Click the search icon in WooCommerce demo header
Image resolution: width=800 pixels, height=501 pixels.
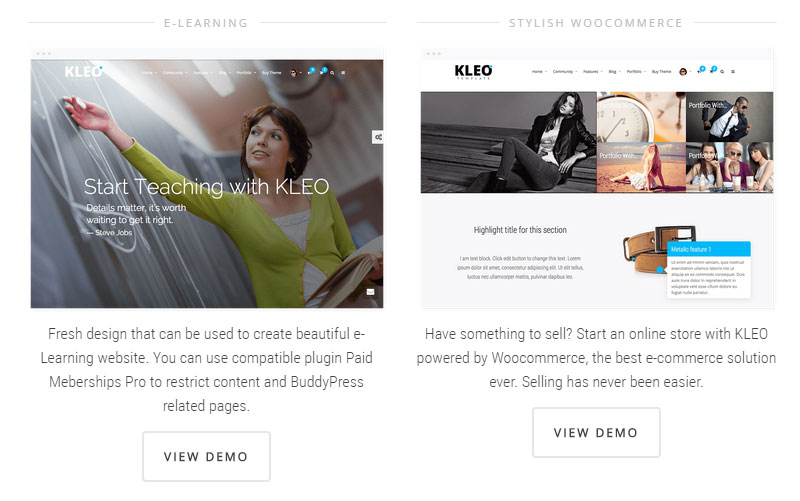pyautogui.click(x=722, y=71)
